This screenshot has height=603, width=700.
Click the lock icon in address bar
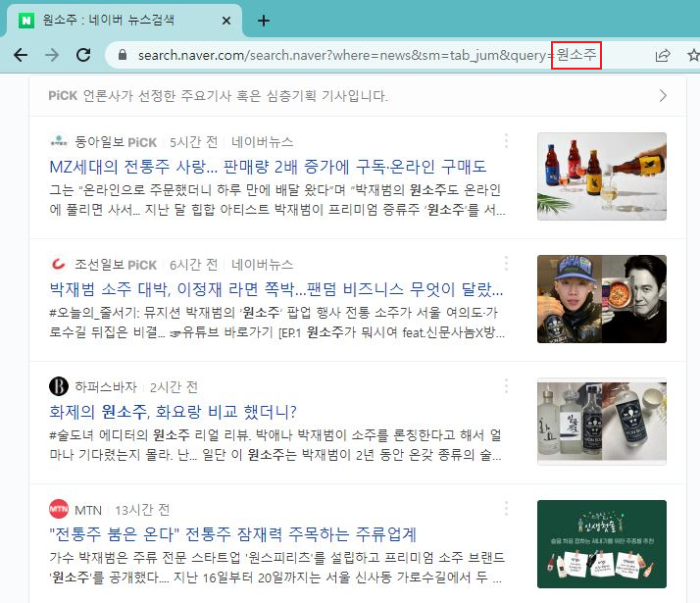123,55
